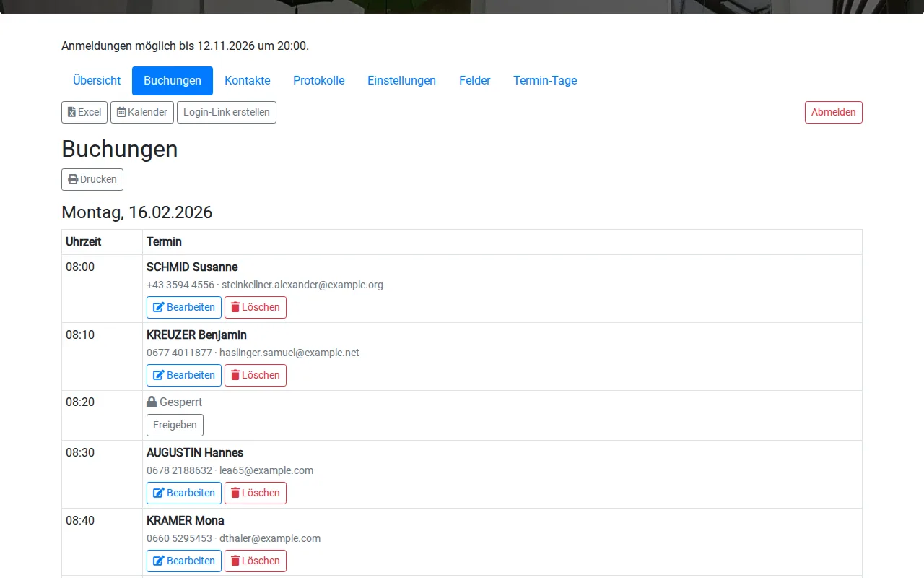The width and height of the screenshot is (924, 578).
Task: Log out with the Abmelden button
Action: point(834,112)
